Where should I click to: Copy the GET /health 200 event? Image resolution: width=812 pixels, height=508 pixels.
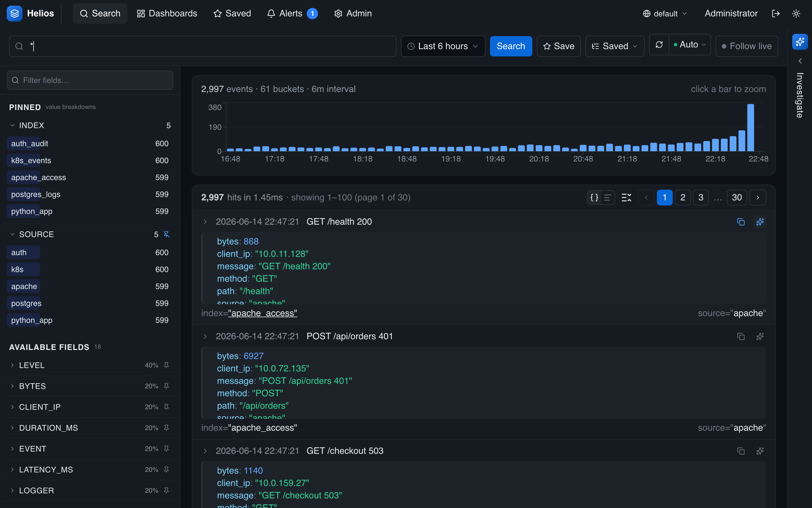point(741,222)
